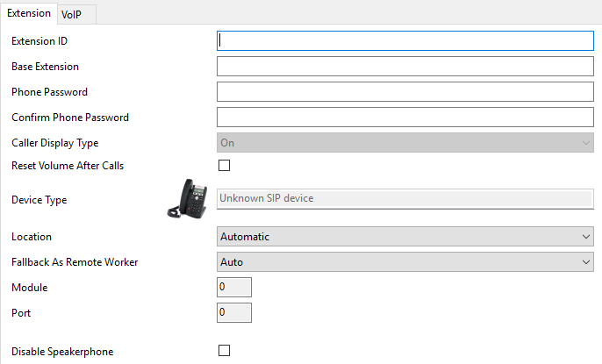Click the Device Type label

39,200
